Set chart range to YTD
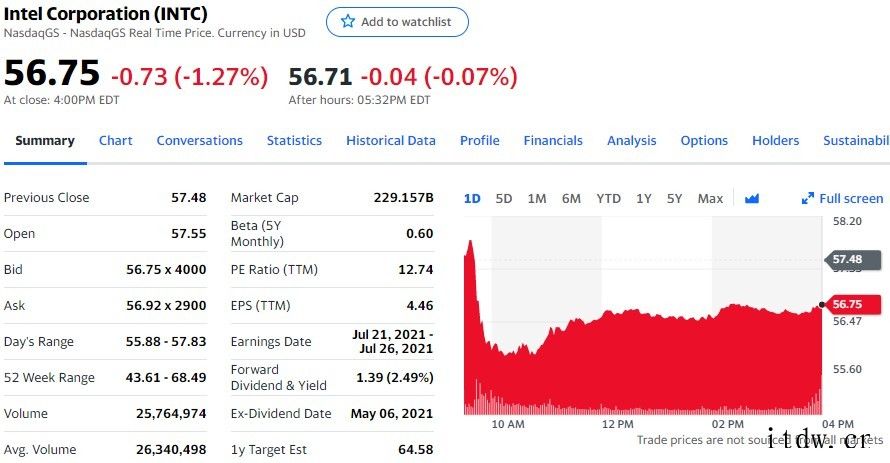This screenshot has width=890, height=463. click(608, 199)
